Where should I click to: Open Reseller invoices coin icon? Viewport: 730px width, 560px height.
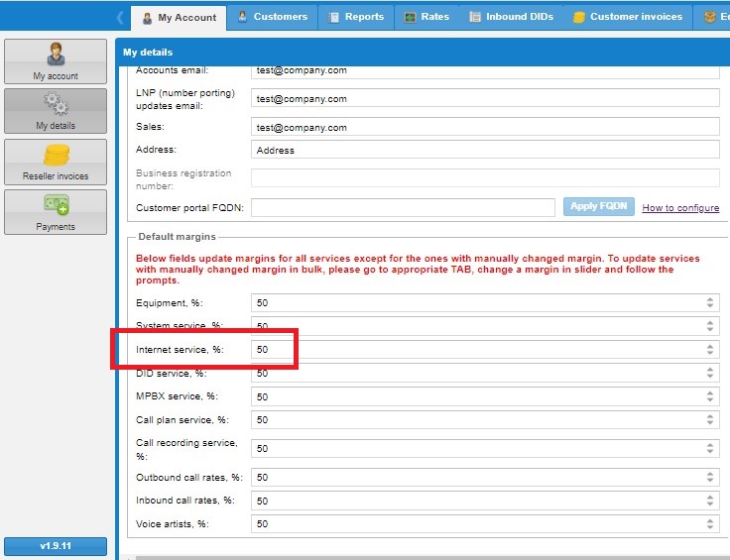pos(56,156)
